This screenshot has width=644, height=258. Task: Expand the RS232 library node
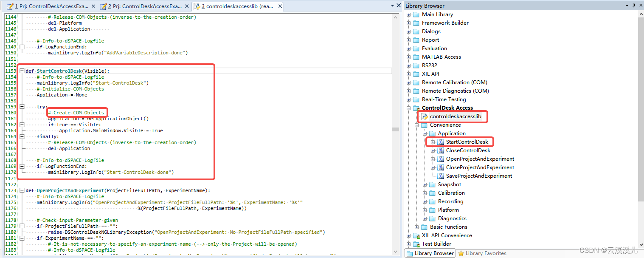[x=409, y=65]
